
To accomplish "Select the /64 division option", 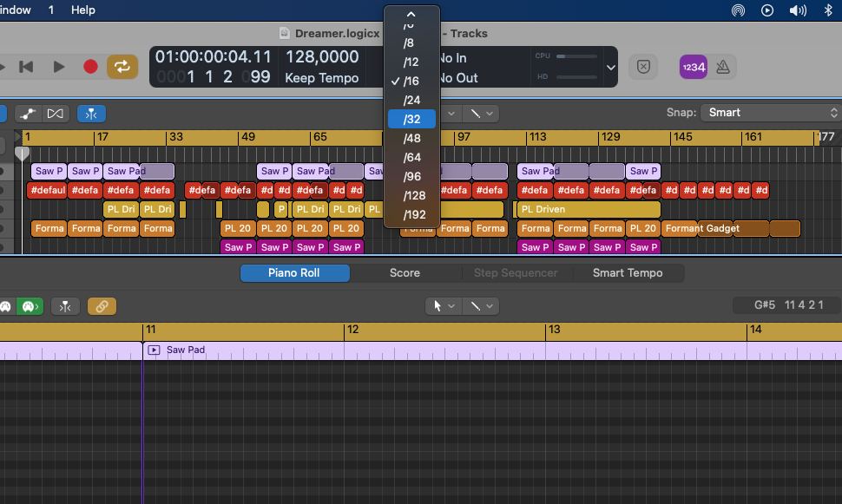I will (x=411, y=157).
